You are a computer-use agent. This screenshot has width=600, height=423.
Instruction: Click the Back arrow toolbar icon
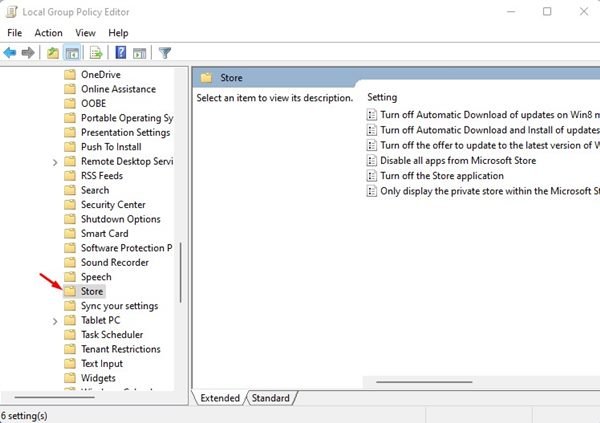(10, 52)
